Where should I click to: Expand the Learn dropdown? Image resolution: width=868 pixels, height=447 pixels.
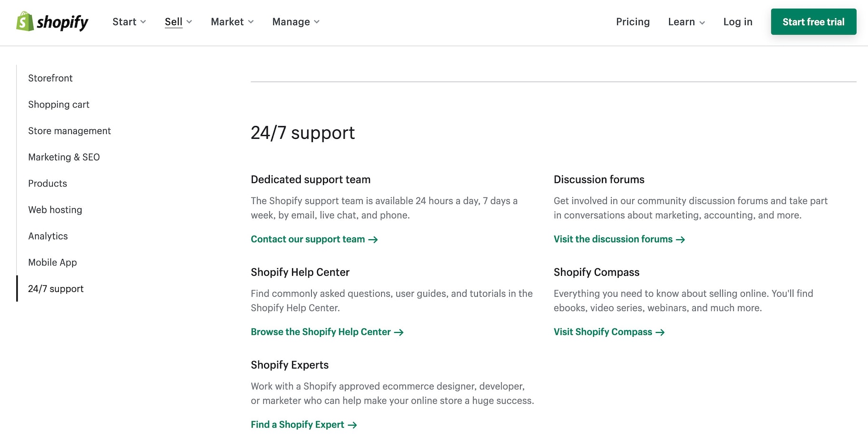686,21
